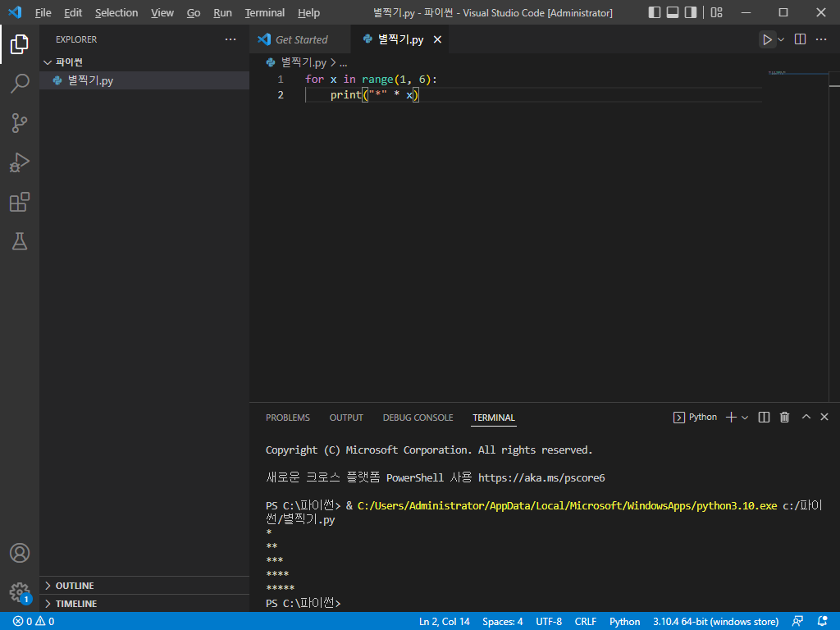Change encoding via UTF-8 status item

tap(549, 622)
